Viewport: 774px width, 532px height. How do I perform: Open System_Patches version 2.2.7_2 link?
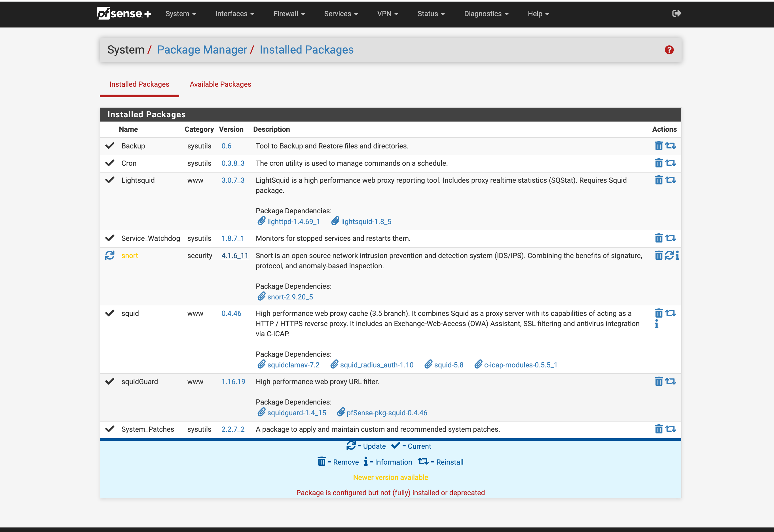[x=233, y=429]
